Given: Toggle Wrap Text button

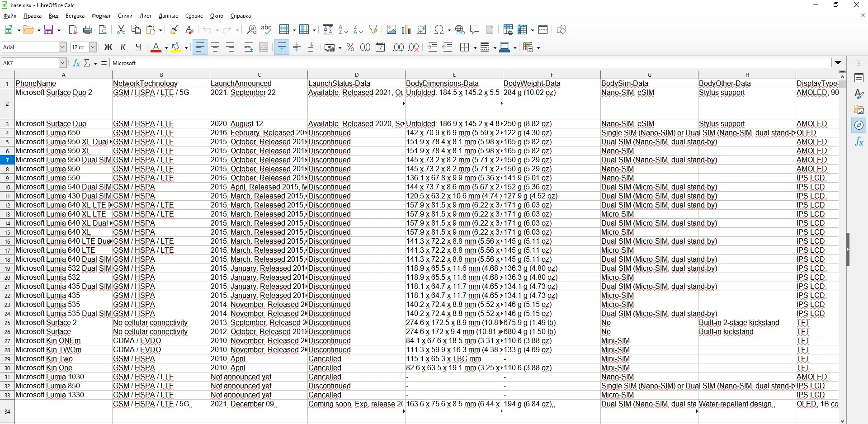Looking at the screenshot, I should [x=249, y=47].
